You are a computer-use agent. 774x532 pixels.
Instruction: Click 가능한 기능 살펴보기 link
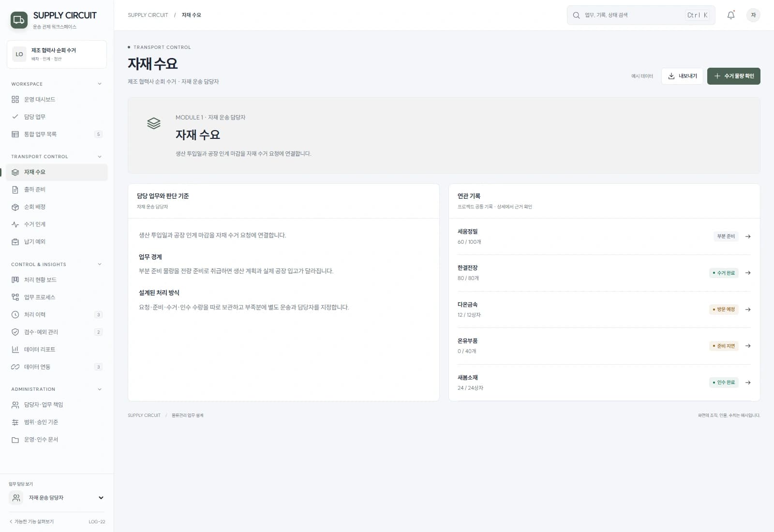[32, 522]
